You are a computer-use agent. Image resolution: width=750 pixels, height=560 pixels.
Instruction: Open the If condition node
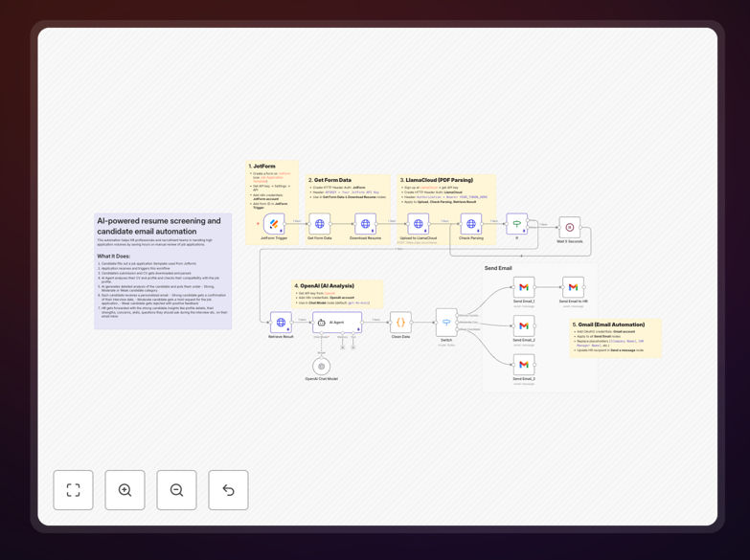[517, 223]
